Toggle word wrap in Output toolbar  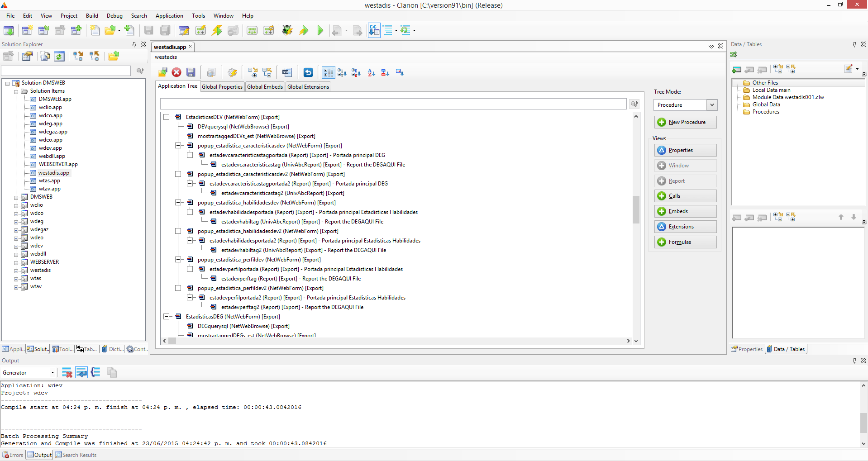point(81,373)
